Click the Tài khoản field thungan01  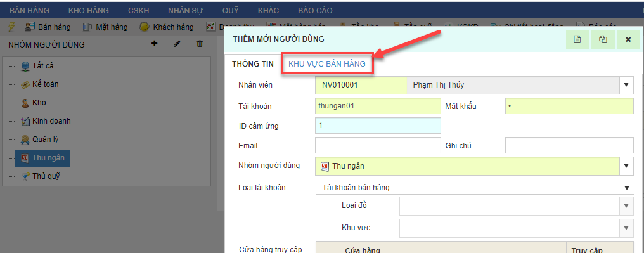[x=378, y=106]
